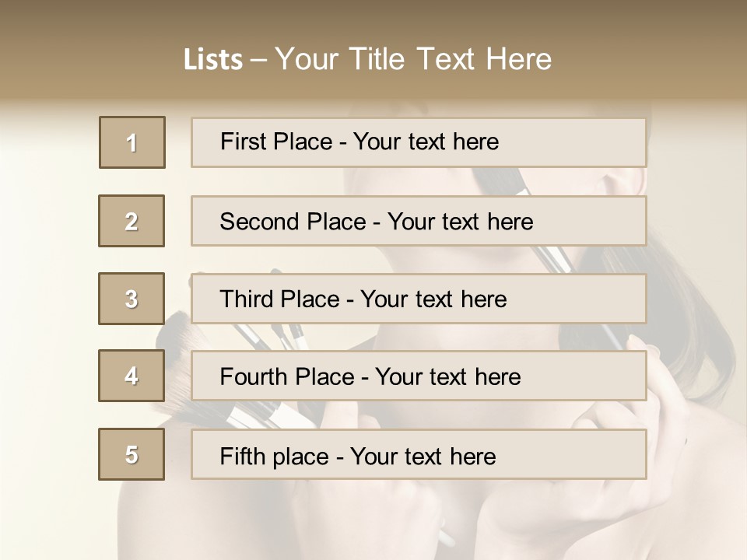Click the bold word Lists in title

(213, 59)
